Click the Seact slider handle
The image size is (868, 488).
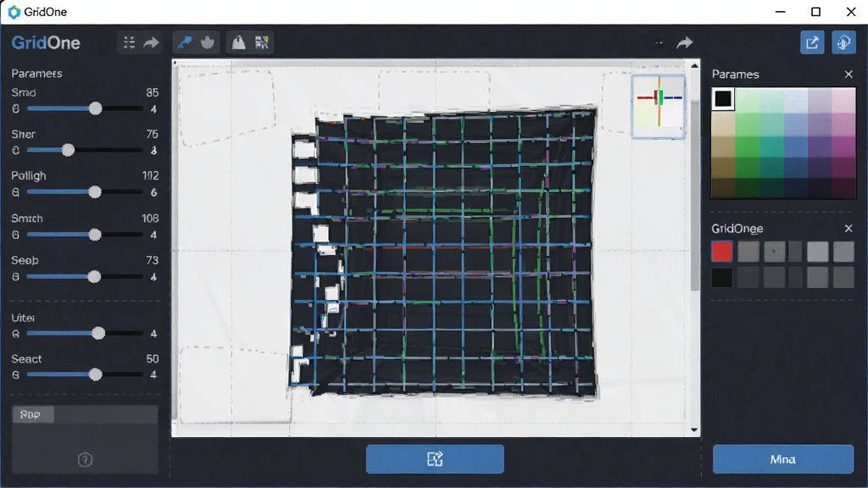pos(96,374)
